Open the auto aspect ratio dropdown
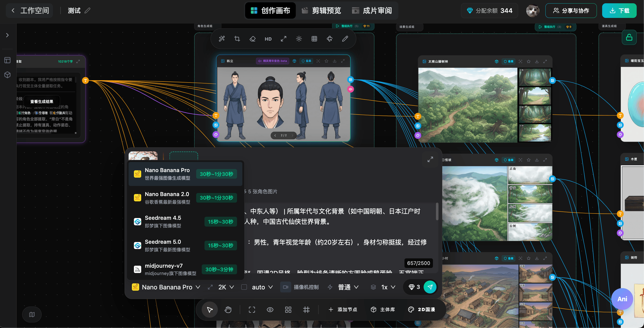 pos(262,287)
